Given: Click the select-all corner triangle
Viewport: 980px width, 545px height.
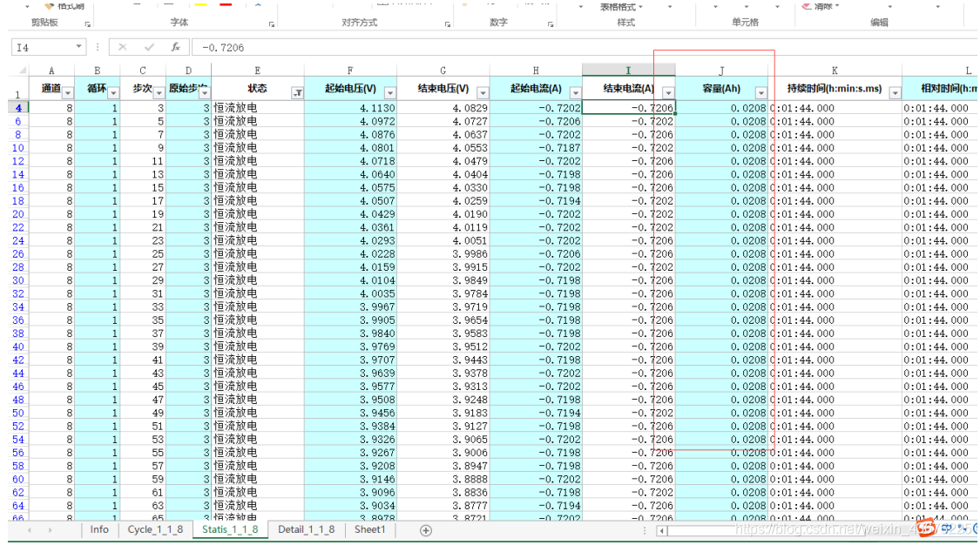Looking at the screenshot, I should click(x=23, y=70).
